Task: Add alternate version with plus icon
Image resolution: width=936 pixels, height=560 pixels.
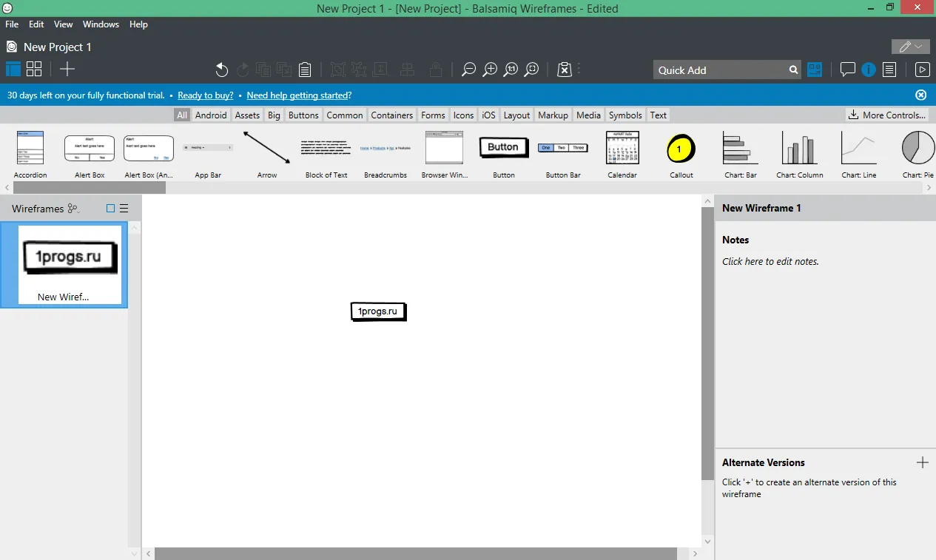Action: 922,462
